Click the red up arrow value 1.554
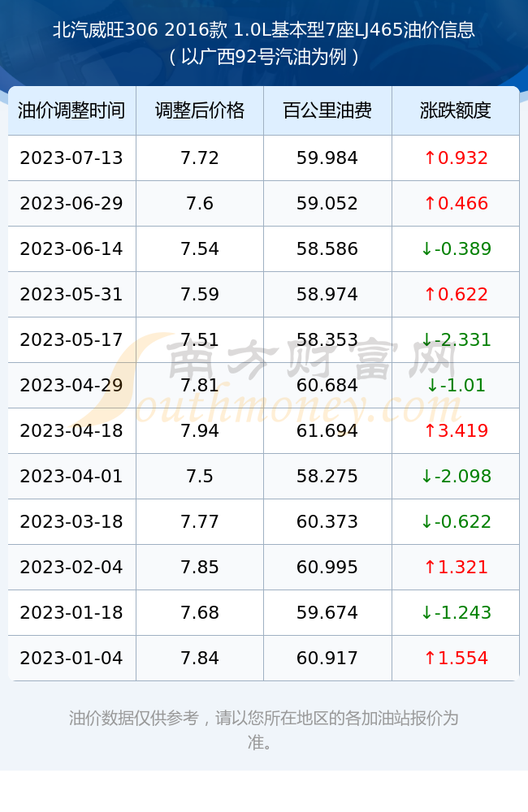The image size is (528, 812). pos(456,659)
